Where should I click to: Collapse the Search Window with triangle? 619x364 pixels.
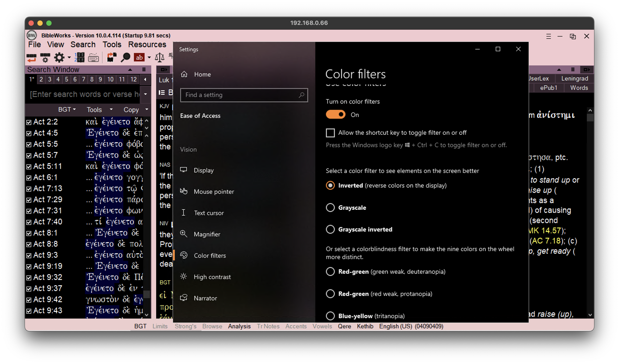tap(130, 70)
